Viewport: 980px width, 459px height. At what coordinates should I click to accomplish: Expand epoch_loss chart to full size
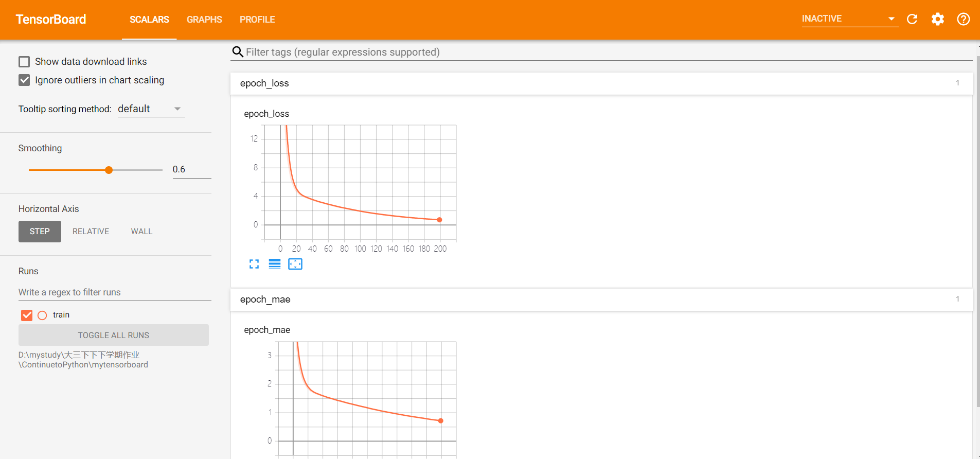pyautogui.click(x=254, y=264)
